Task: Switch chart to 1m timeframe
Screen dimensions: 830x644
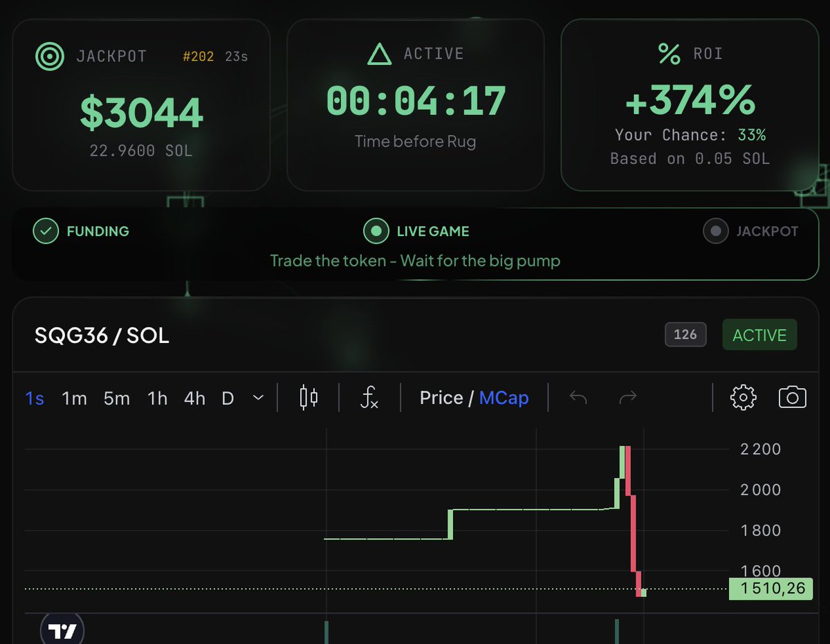Action: [x=74, y=398]
